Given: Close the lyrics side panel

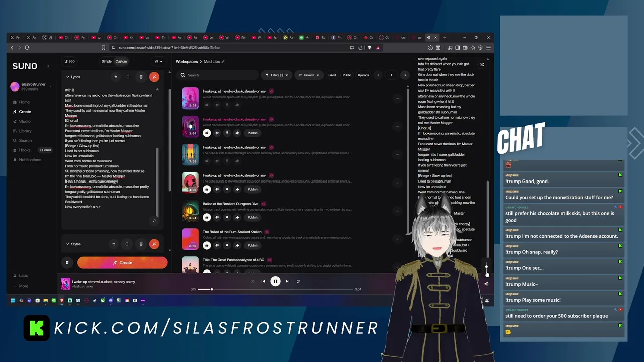Looking at the screenshot, I should pos(482,64).
